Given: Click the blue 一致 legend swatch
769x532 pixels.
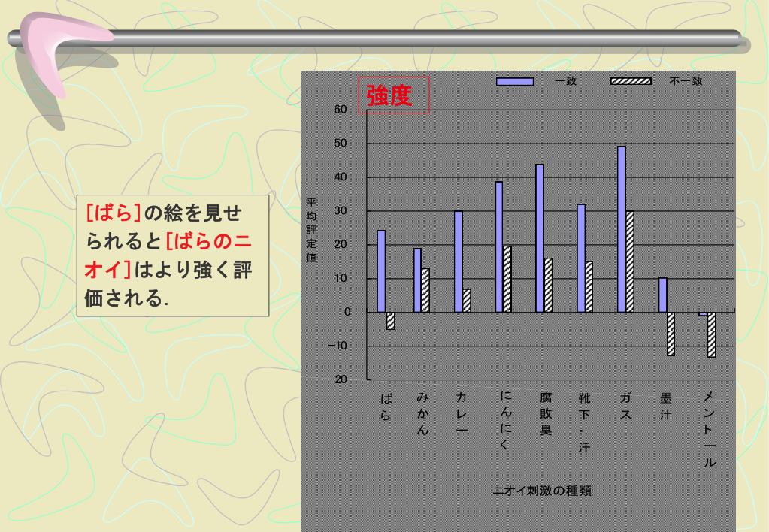Looking at the screenshot, I should tap(515, 81).
